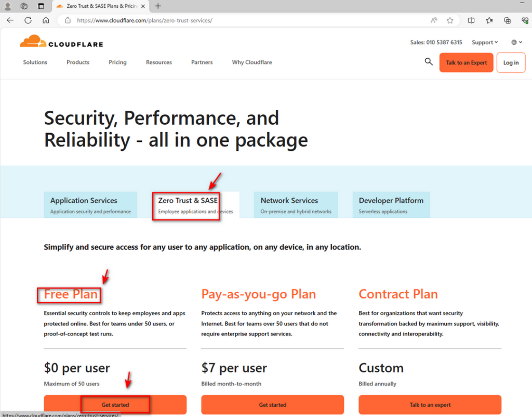Open the split screen icon

coord(471,20)
